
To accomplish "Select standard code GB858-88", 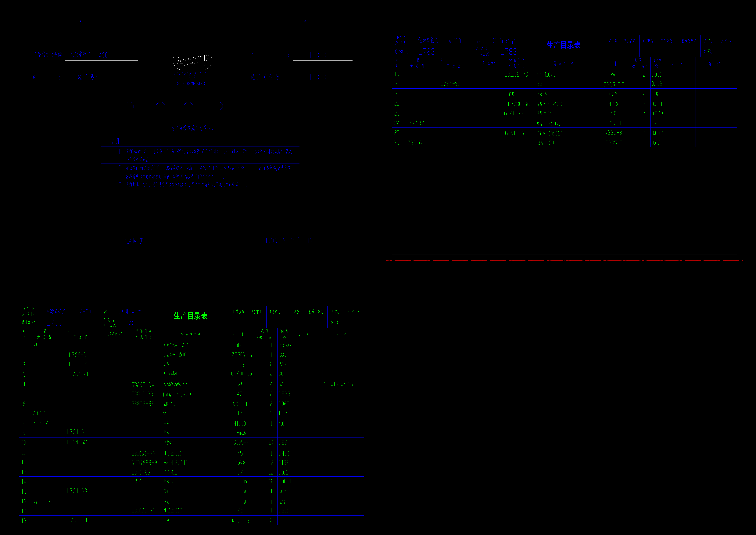I will point(143,404).
